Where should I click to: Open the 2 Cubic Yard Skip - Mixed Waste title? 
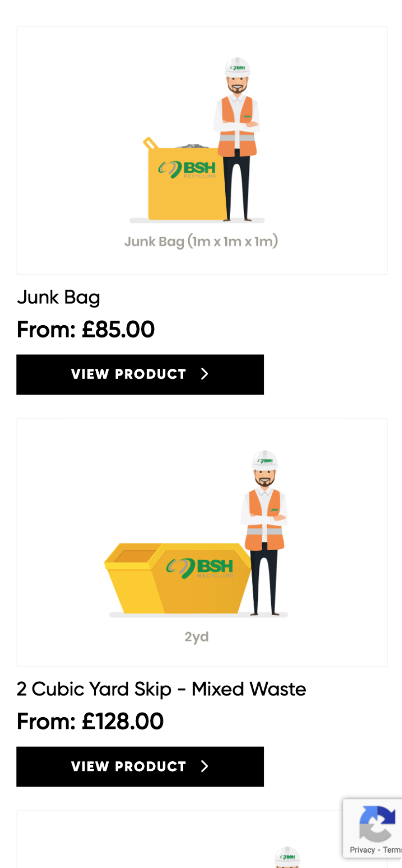point(161,689)
